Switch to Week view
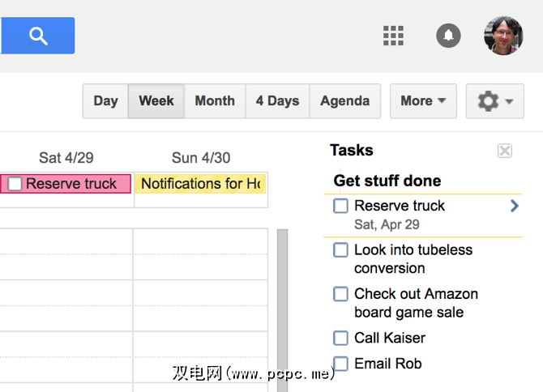The height and width of the screenshot is (392, 543). [156, 101]
